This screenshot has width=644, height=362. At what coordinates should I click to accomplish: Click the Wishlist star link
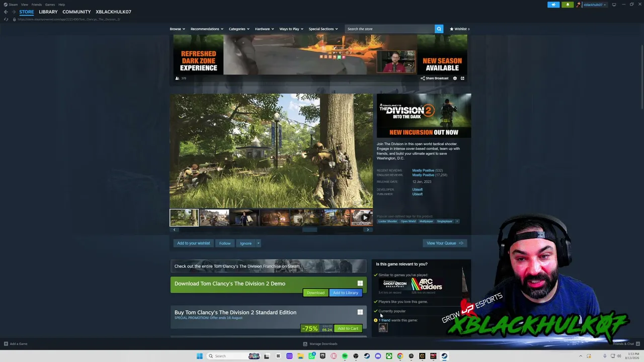459,29
